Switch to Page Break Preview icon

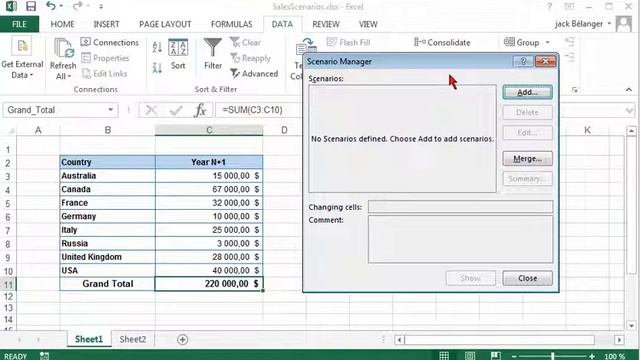(496, 356)
